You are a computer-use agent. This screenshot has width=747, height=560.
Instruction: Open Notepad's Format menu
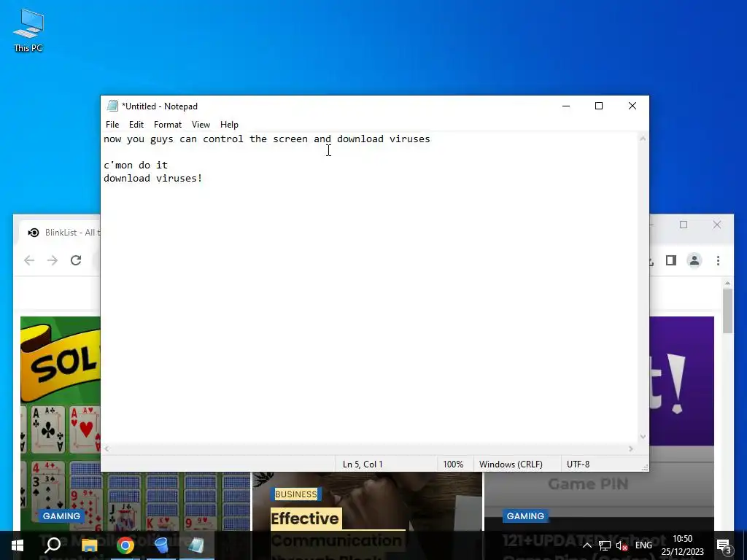click(168, 125)
